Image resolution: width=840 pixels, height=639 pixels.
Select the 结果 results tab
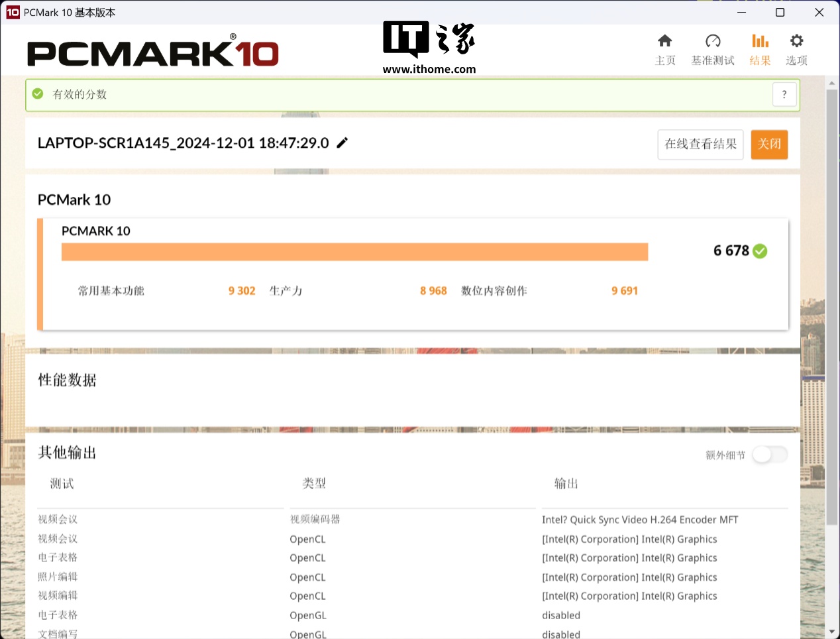point(760,50)
